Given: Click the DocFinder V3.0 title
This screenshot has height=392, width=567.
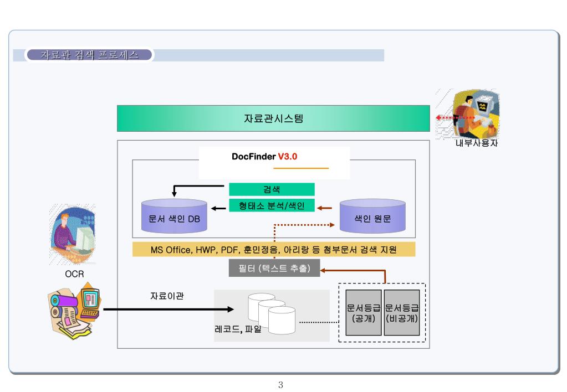Looking at the screenshot, I should pos(264,157).
